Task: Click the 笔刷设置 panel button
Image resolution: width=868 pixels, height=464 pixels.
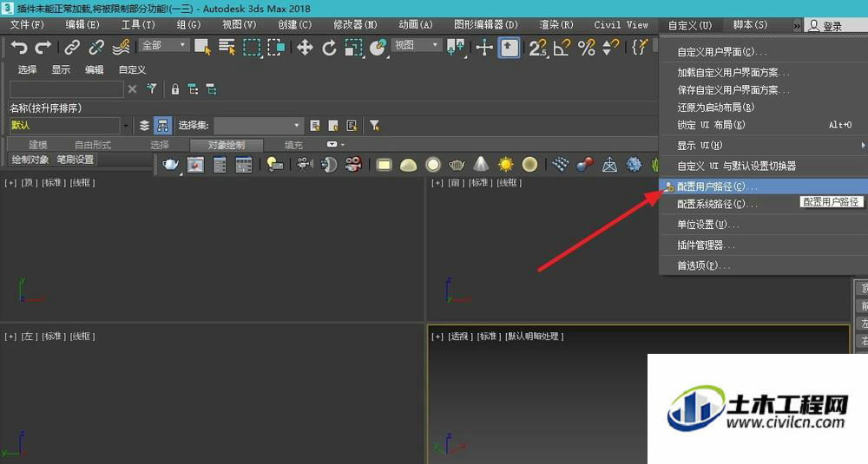Action: coord(76,160)
